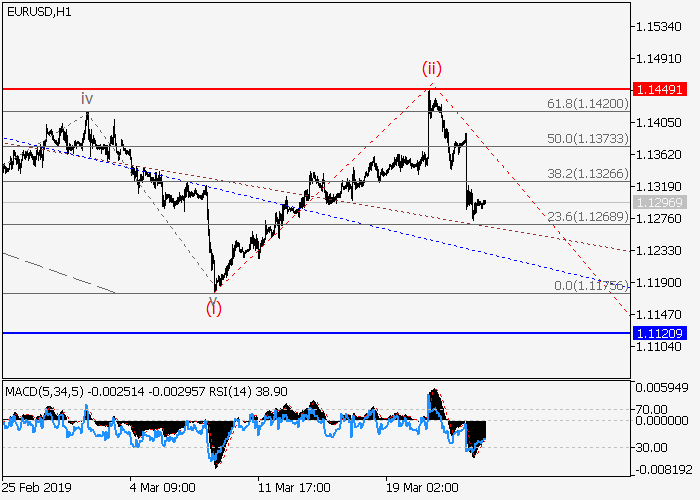This screenshot has height=500, width=700.
Task: Select the red (i) wave label
Action: coord(214,307)
